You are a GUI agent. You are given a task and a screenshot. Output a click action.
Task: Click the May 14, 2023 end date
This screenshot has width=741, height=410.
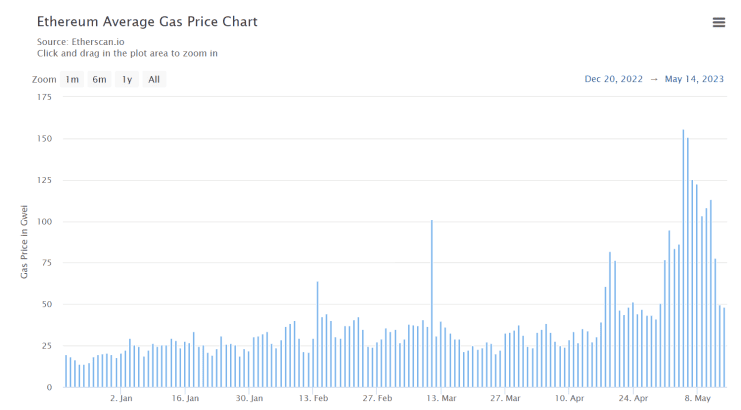coord(694,79)
